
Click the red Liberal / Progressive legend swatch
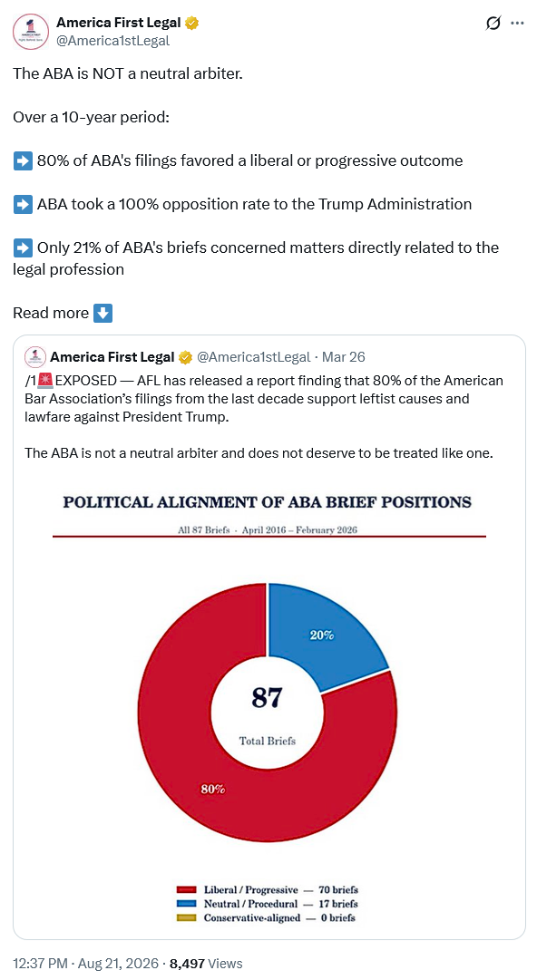[186, 889]
